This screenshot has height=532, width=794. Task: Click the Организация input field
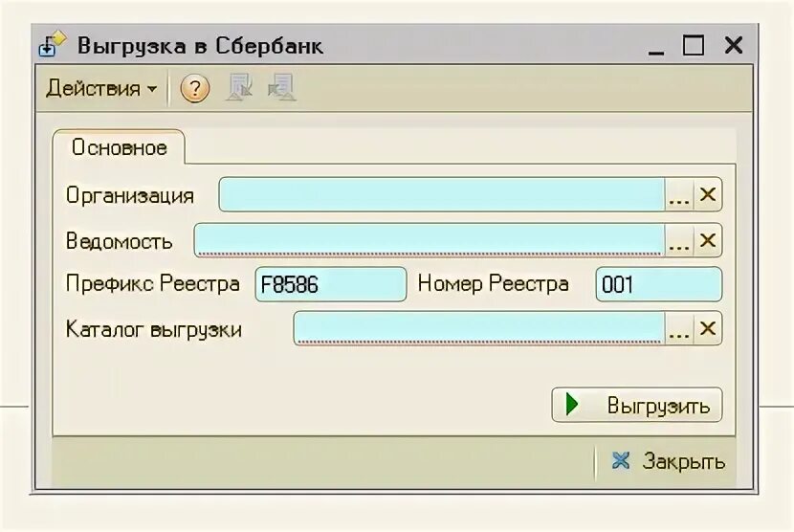click(442, 194)
